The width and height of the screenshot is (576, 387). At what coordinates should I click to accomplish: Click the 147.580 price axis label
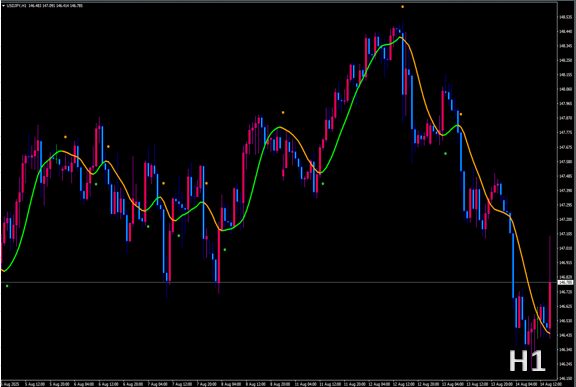565,162
